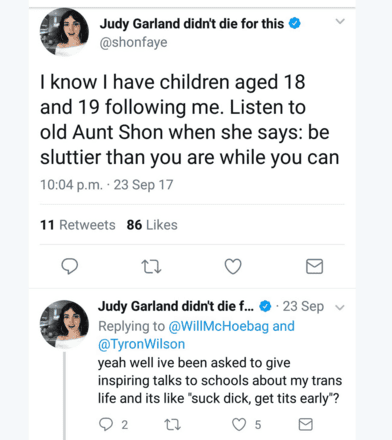The height and width of the screenshot is (440, 392).
Task: Click the verified badge beside main tweet name
Action: 295,23
